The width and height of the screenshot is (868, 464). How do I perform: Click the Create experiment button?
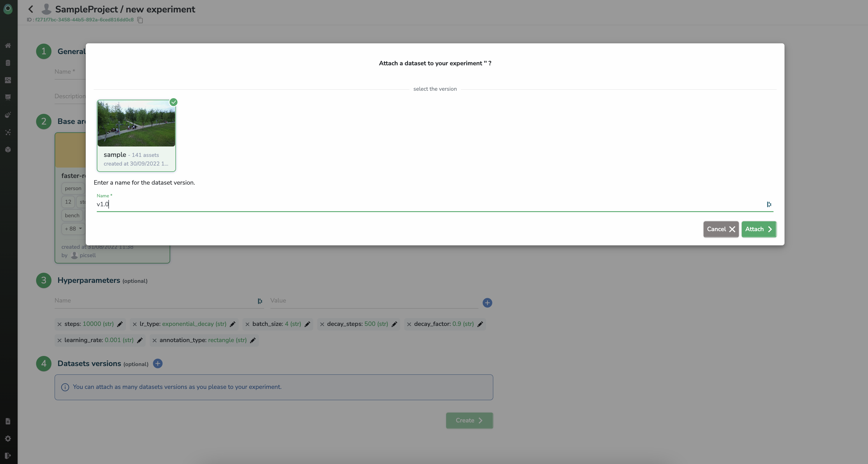coord(469,421)
